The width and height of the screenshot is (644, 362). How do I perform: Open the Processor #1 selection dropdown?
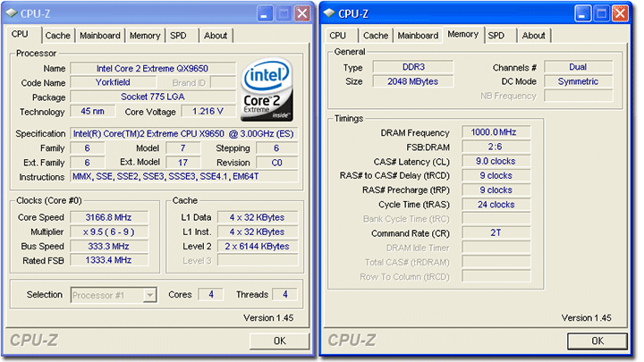click(x=150, y=295)
